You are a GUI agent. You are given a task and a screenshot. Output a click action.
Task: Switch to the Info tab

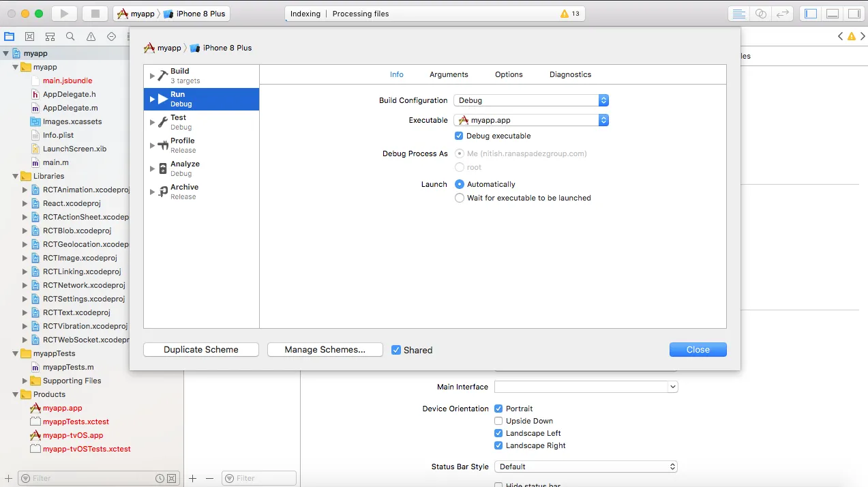coord(397,74)
